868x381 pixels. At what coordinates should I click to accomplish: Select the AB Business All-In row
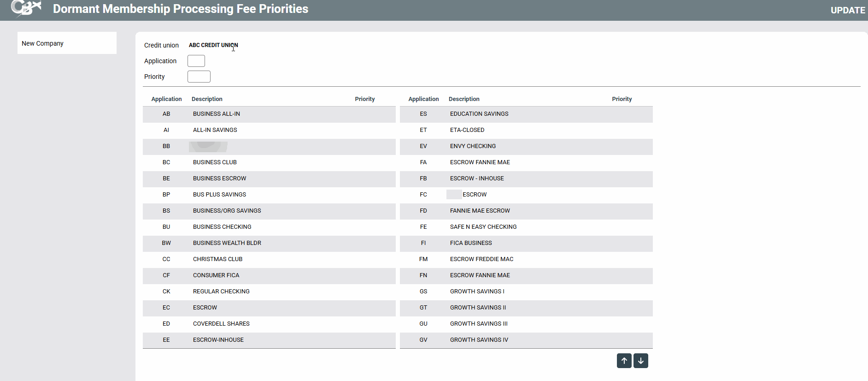pyautogui.click(x=269, y=114)
